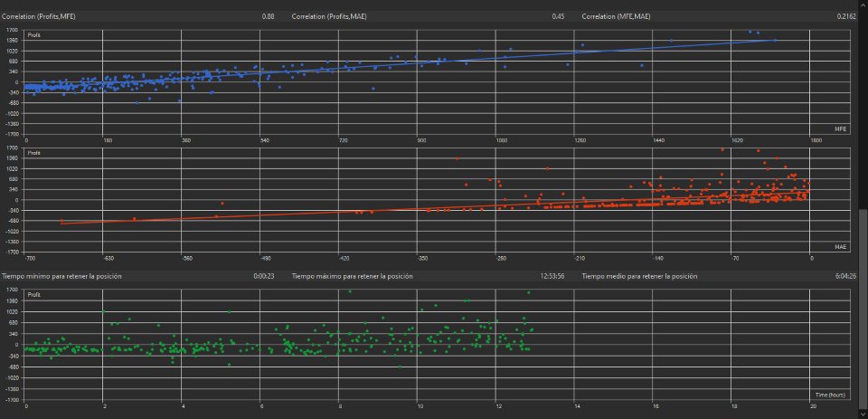Viewport: 868px width, 419px height.
Task: Click the 1800 tick on the MFE axis
Action: click(x=814, y=141)
